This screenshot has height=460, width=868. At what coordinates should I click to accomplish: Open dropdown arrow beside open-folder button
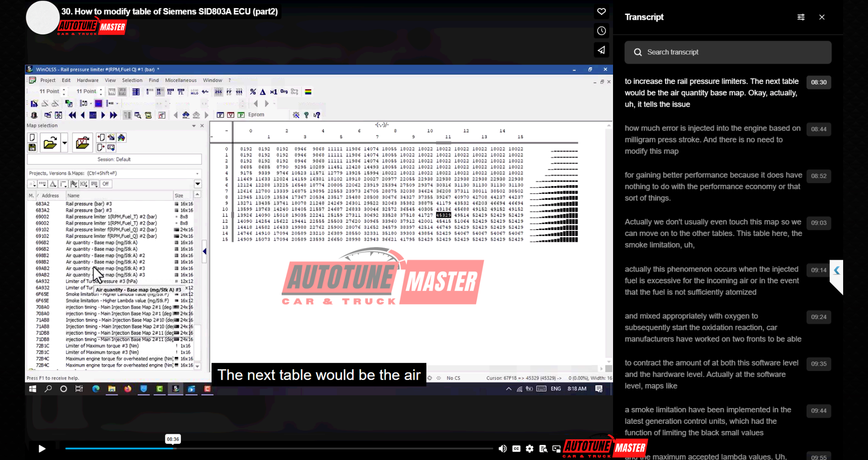coord(65,143)
